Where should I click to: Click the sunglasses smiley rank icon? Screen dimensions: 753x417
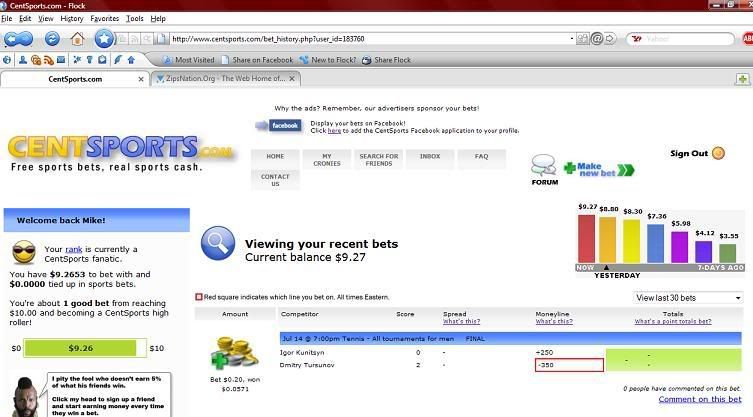point(24,252)
